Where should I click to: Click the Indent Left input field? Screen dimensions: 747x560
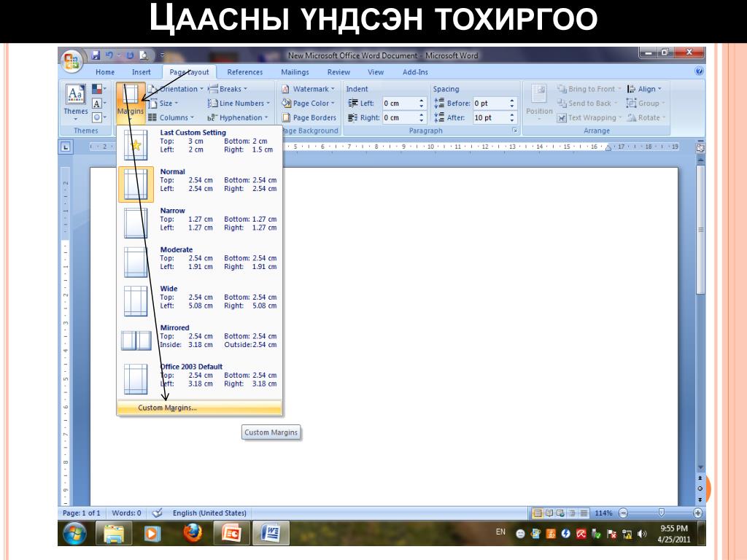point(399,104)
